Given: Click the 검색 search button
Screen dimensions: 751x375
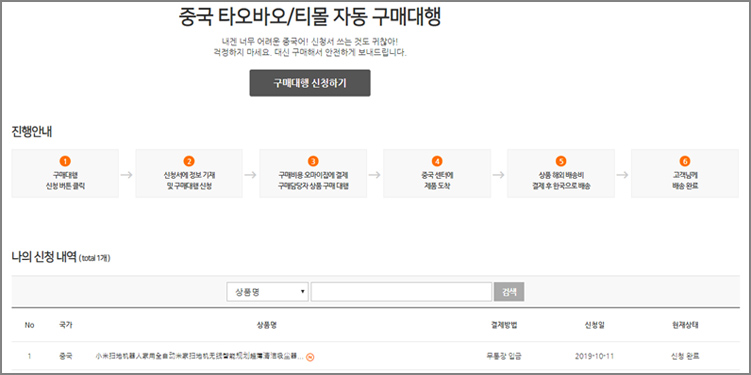Looking at the screenshot, I should point(509,292).
